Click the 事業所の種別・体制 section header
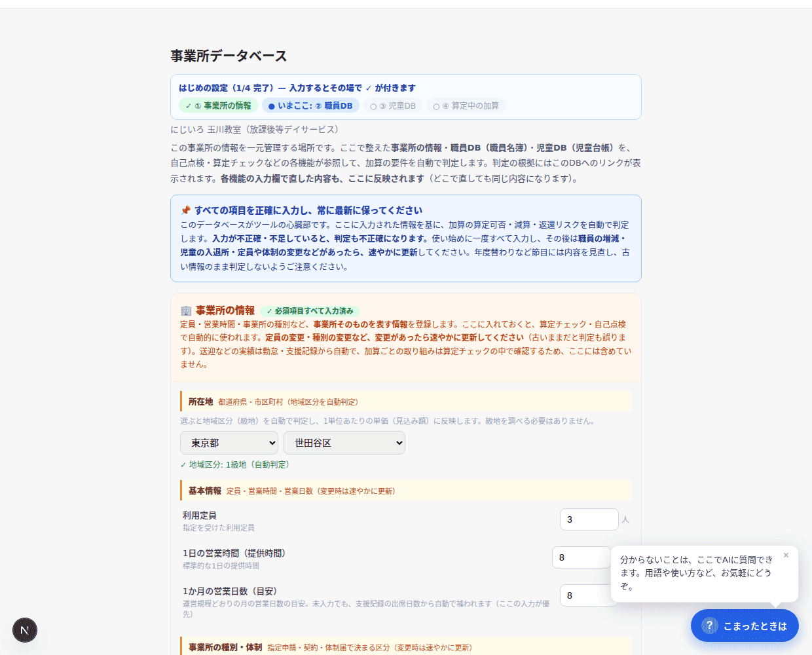The height and width of the screenshot is (655, 812). pyautogui.click(x=406, y=646)
